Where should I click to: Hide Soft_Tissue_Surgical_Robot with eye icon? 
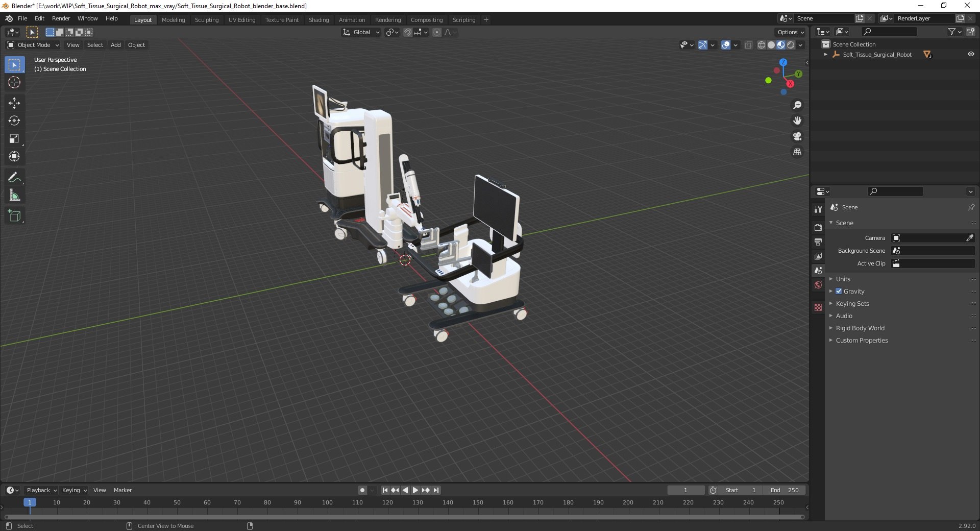971,54
